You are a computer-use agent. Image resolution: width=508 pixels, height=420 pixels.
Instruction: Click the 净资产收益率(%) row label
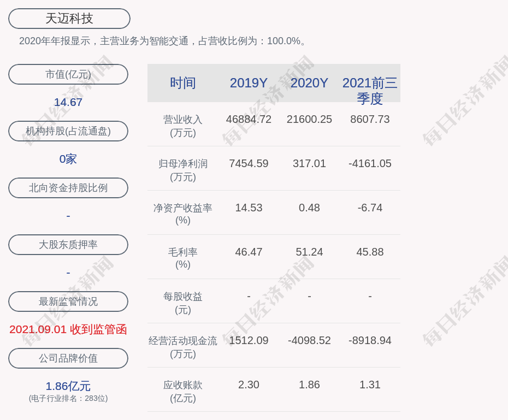click(x=183, y=214)
